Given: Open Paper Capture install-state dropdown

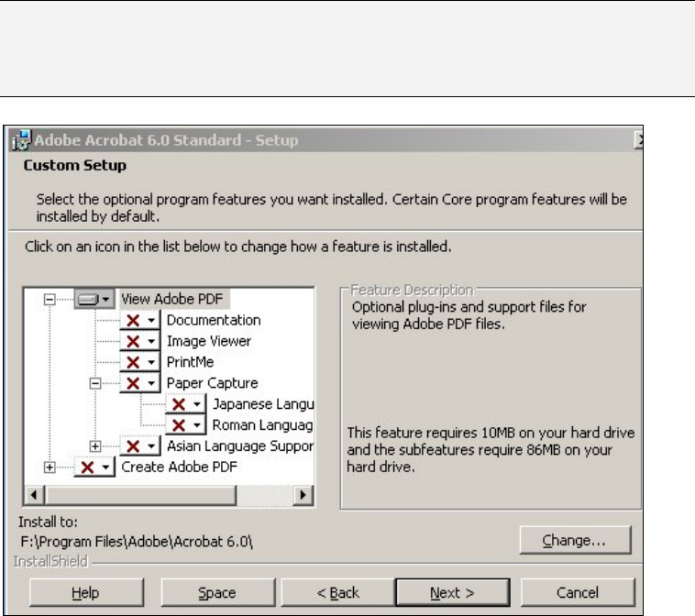Looking at the screenshot, I should coord(139,383).
